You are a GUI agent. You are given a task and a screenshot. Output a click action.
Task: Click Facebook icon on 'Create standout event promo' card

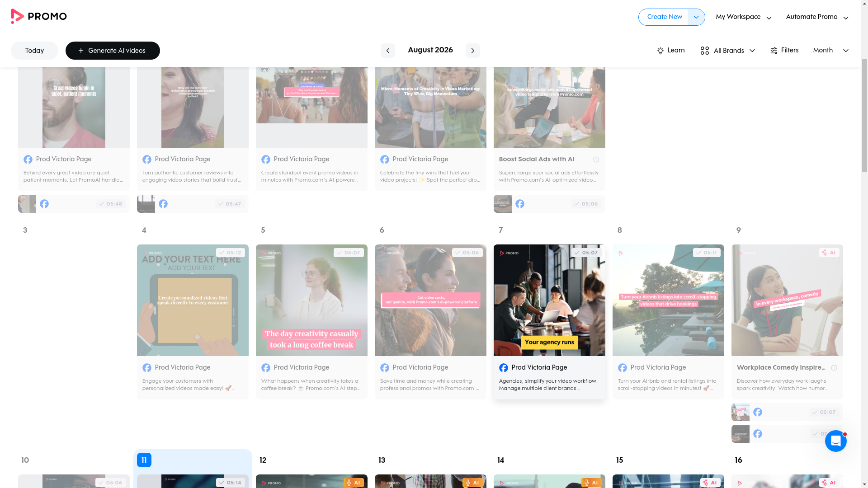coord(266,160)
